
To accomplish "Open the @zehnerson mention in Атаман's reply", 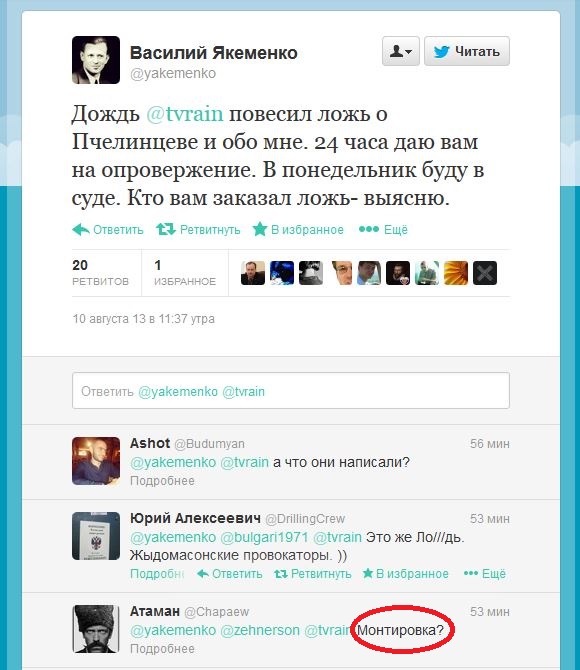I will 260,630.
